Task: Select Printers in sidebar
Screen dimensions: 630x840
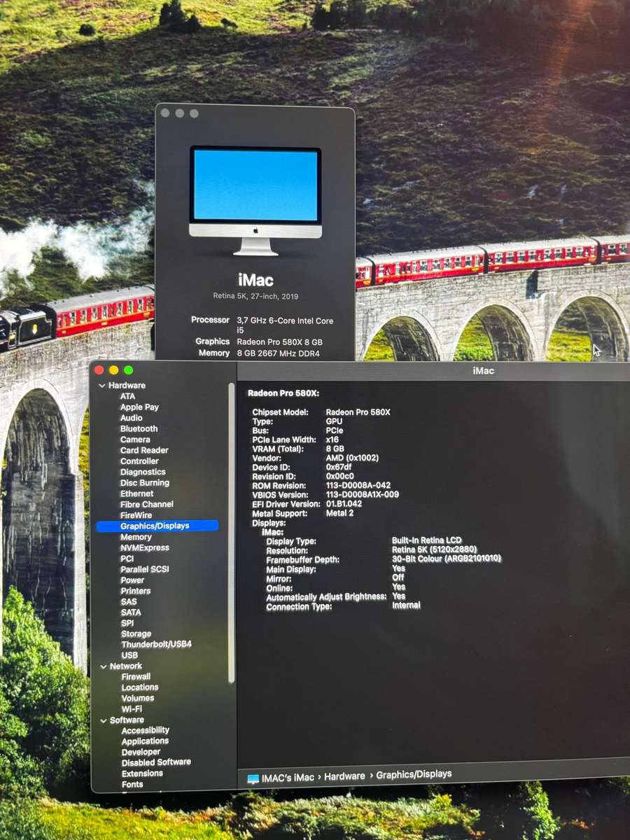Action: click(135, 591)
